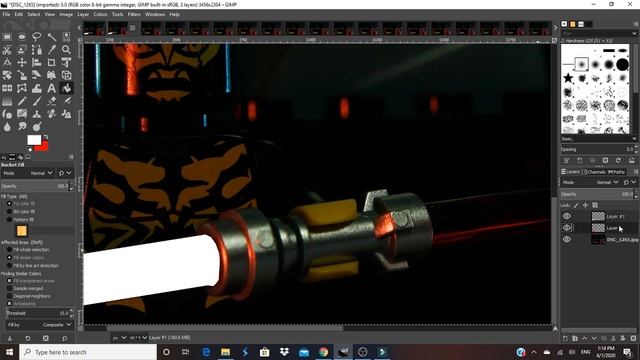Viewport: 640px width, 360px height.
Task: Enable Diagonal neighbors checkbox
Action: point(9,296)
